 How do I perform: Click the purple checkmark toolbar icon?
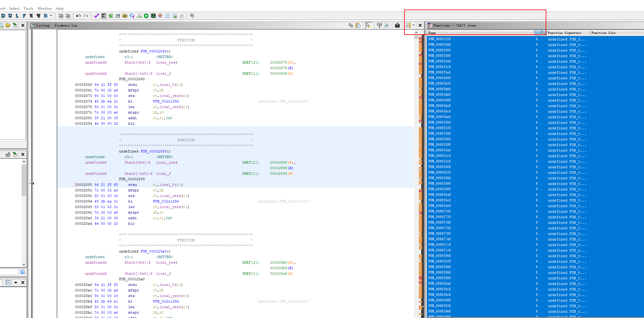[x=96, y=16]
